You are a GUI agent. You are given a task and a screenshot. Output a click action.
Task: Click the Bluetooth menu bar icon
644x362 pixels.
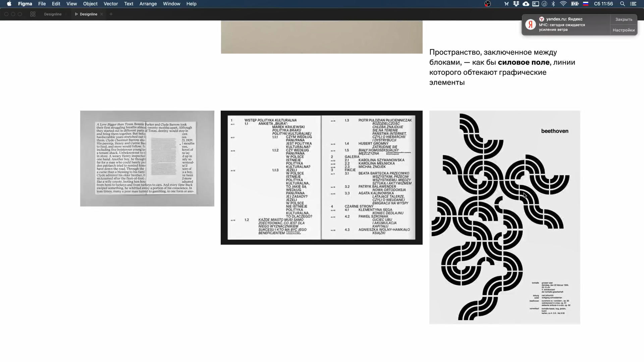(x=553, y=4)
